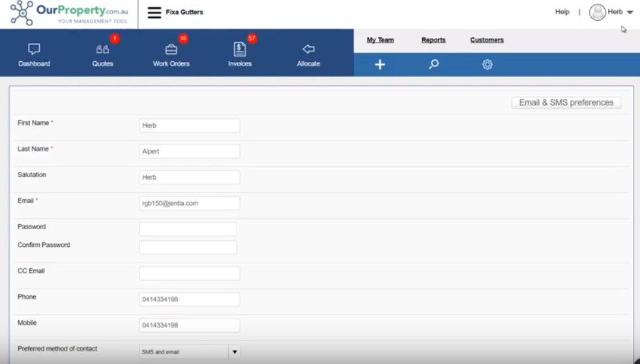Click the CC Email label
Image resolution: width=640 pixels, height=364 pixels.
pos(31,271)
